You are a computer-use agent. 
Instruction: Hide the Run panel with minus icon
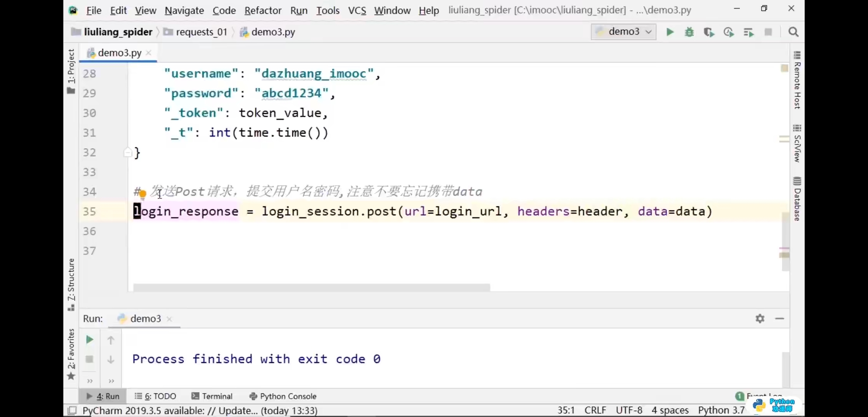coord(780,319)
